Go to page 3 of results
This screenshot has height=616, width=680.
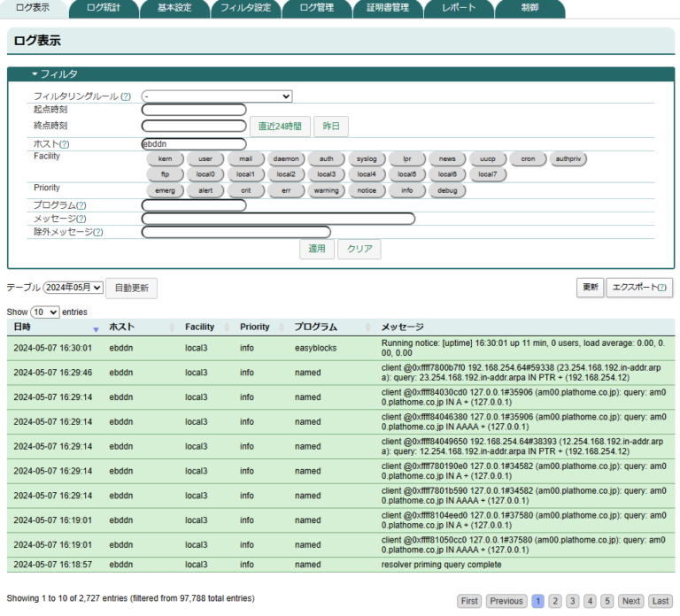click(x=572, y=601)
